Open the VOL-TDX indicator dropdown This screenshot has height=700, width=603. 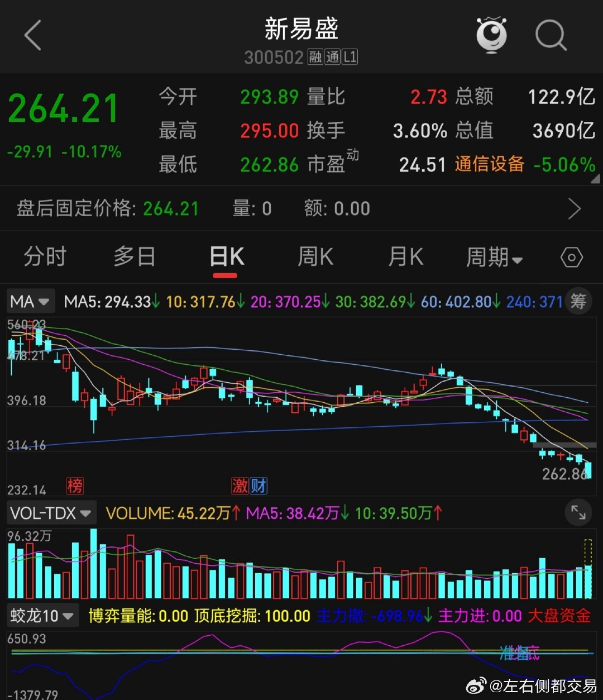51,513
